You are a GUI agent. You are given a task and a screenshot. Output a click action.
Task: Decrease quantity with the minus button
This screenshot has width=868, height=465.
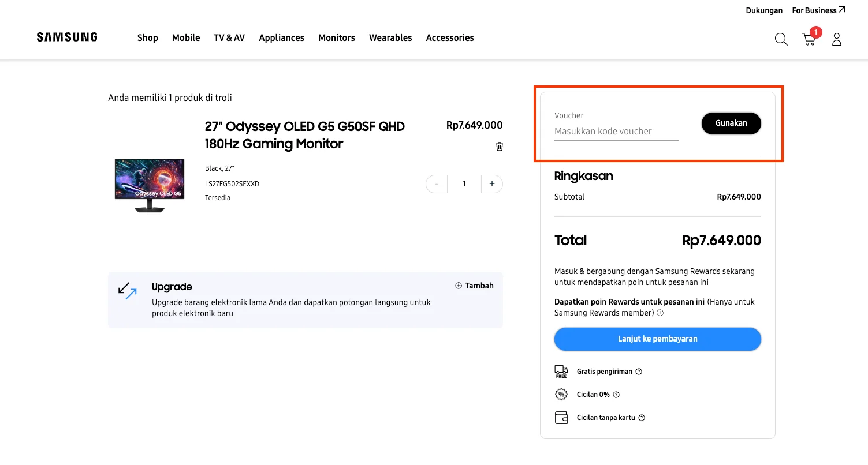pos(436,184)
